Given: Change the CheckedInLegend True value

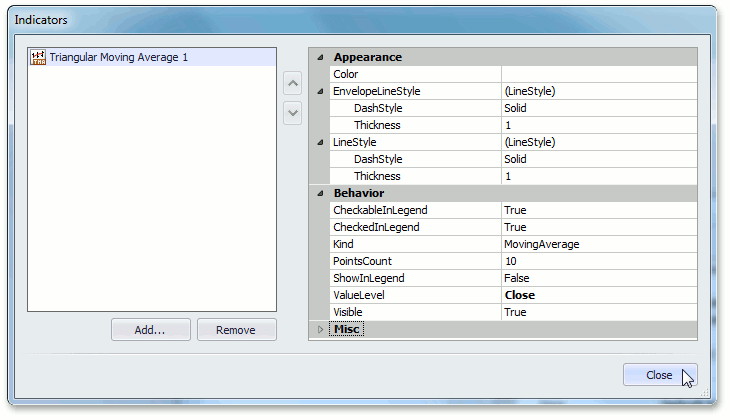Looking at the screenshot, I should 599,227.
